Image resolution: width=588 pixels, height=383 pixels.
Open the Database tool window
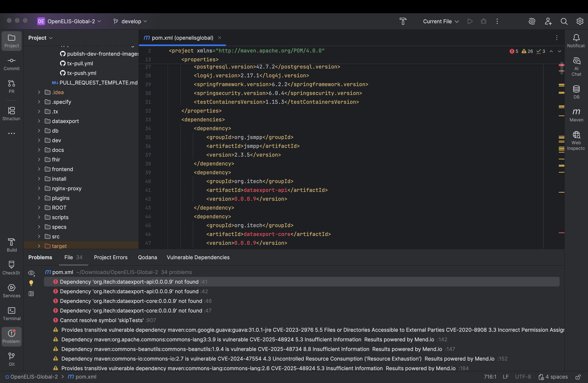[x=576, y=92]
